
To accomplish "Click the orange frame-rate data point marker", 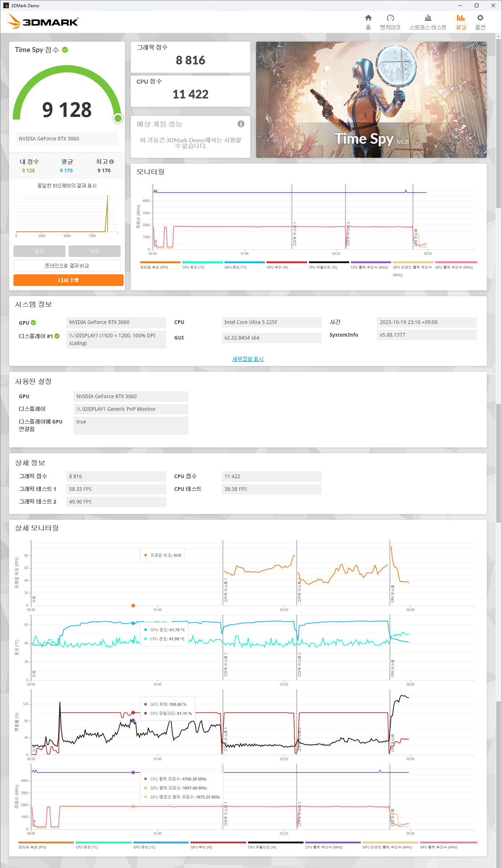I will tap(133, 606).
